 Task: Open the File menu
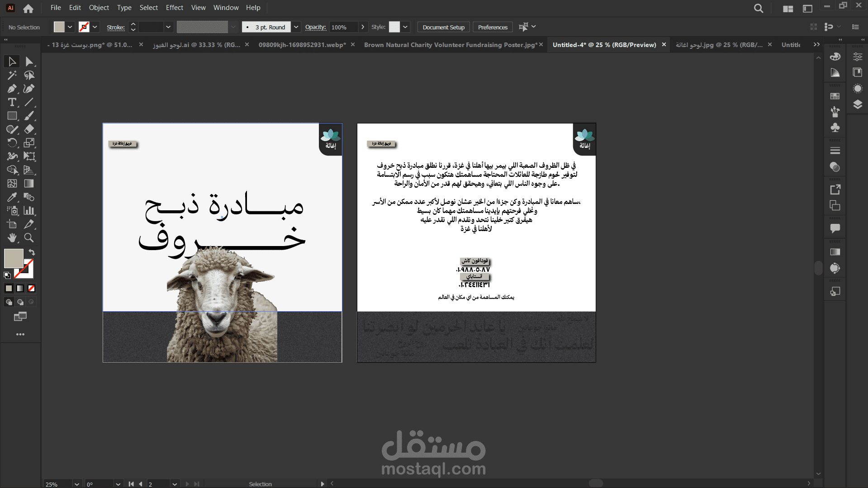click(56, 8)
